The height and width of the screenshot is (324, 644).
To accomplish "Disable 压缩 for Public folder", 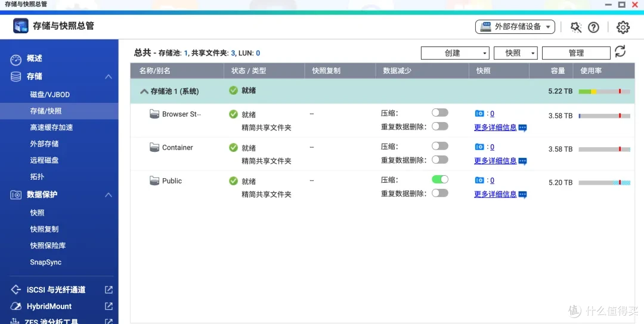I will pyautogui.click(x=440, y=179).
